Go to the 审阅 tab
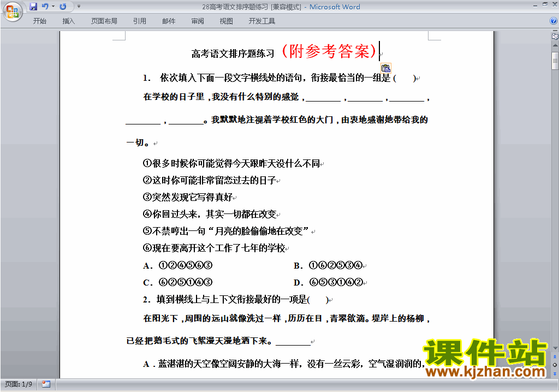The width and height of the screenshot is (559, 392). click(x=198, y=21)
